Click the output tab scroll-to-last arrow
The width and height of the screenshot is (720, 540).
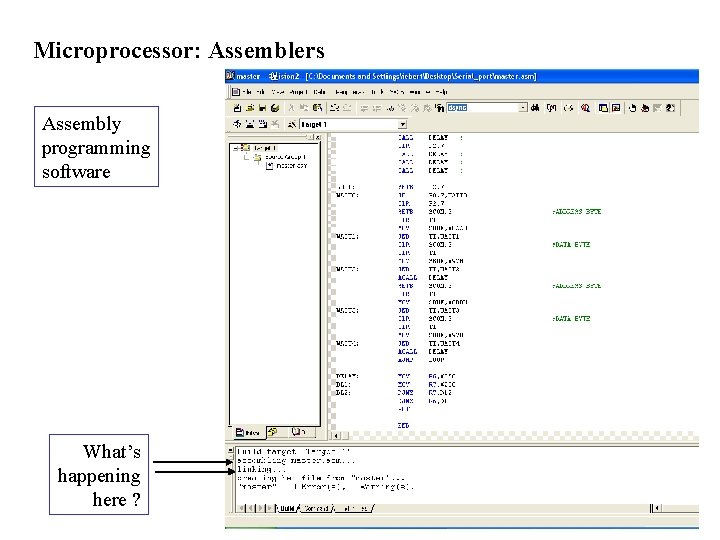pos(271,508)
